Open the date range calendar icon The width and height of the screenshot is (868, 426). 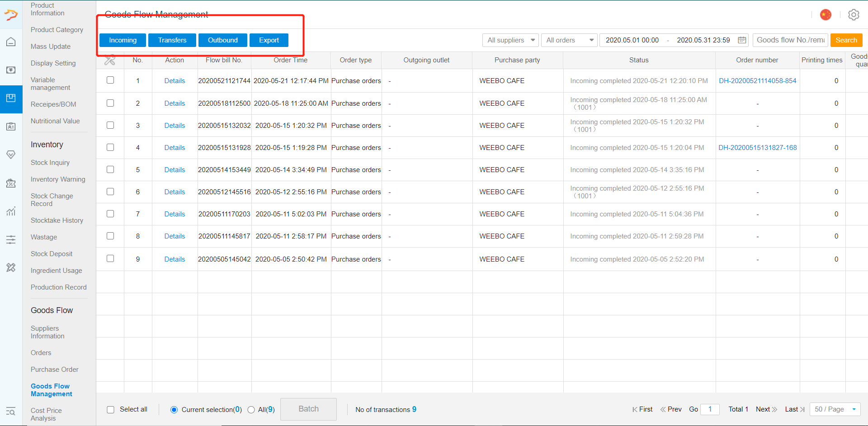[742, 40]
